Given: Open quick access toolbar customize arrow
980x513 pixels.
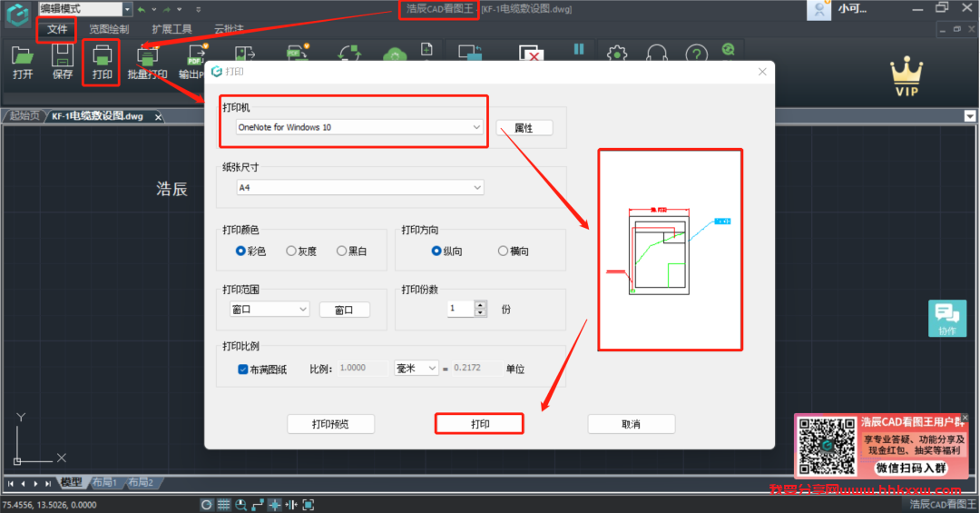Looking at the screenshot, I should (x=198, y=9).
